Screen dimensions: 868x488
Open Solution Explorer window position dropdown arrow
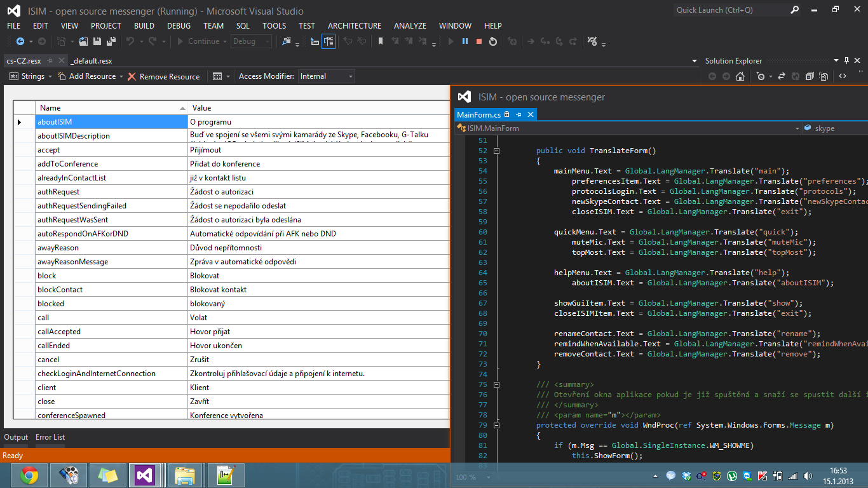[x=836, y=61]
